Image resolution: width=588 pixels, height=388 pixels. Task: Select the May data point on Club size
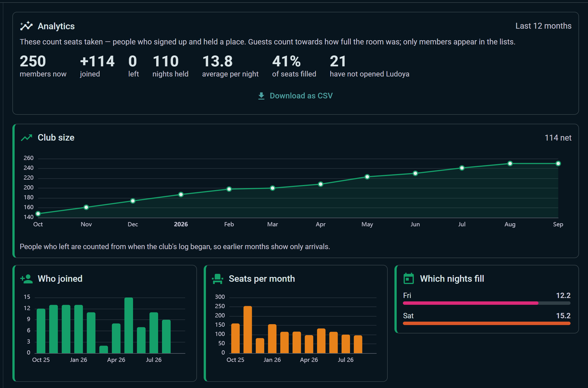point(367,176)
